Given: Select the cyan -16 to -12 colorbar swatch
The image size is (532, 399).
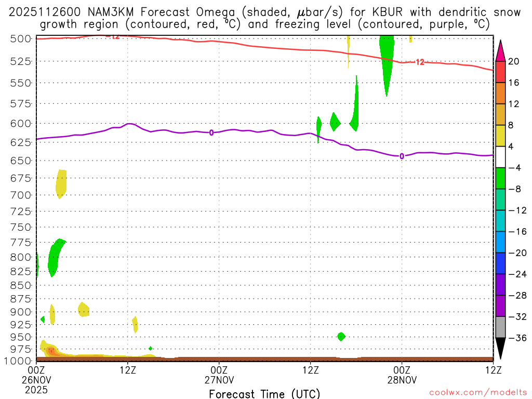Looking at the screenshot, I should point(500,221).
